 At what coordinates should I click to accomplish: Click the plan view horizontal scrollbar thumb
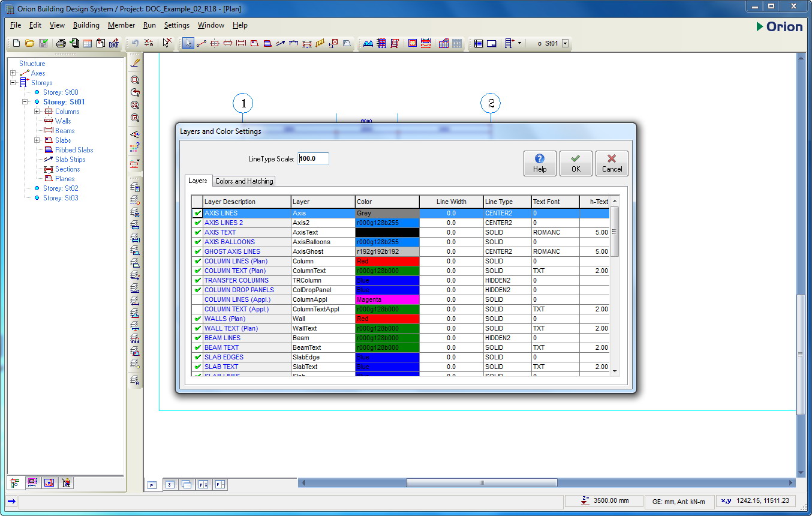click(x=482, y=482)
